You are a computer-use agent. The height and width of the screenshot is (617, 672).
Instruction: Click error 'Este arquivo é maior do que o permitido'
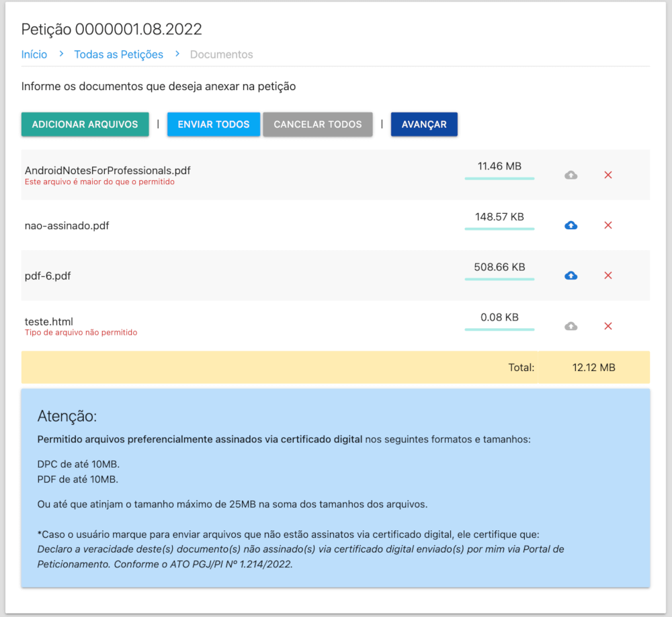[99, 181]
